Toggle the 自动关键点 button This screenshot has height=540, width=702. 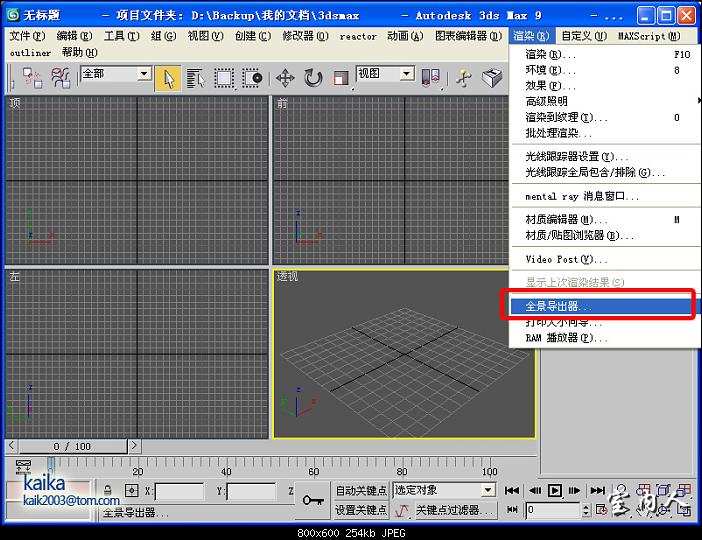(361, 490)
